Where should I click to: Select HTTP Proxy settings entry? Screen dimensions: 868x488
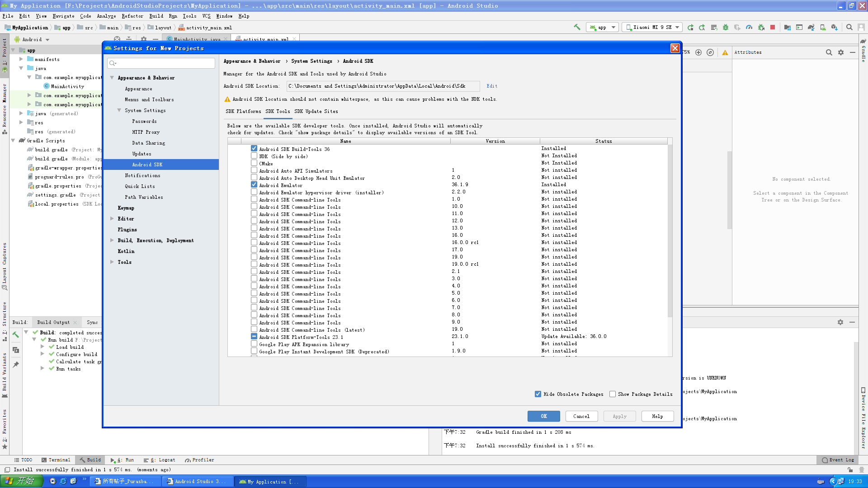(x=161, y=132)
